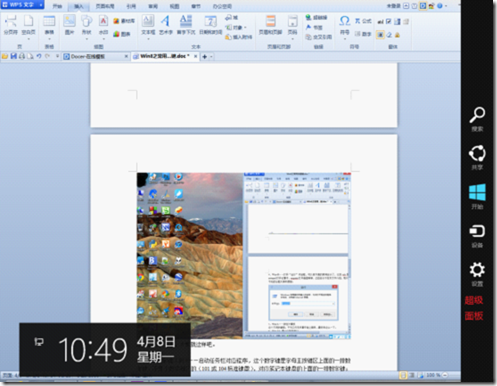Screen dimensions: 497x386
Task: Open the References (引用) tab
Action: coord(131,6)
